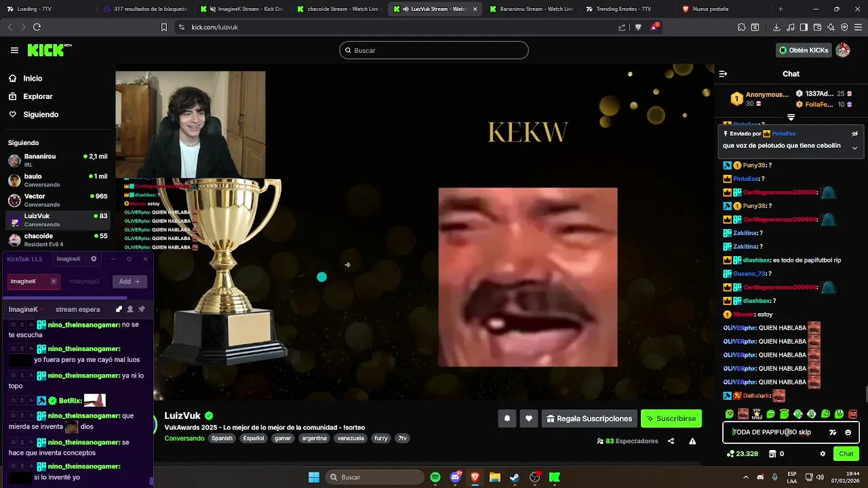Image resolution: width=868 pixels, height=488 pixels.
Task: Open the Bananirou channel in sidebar
Action: point(58,160)
